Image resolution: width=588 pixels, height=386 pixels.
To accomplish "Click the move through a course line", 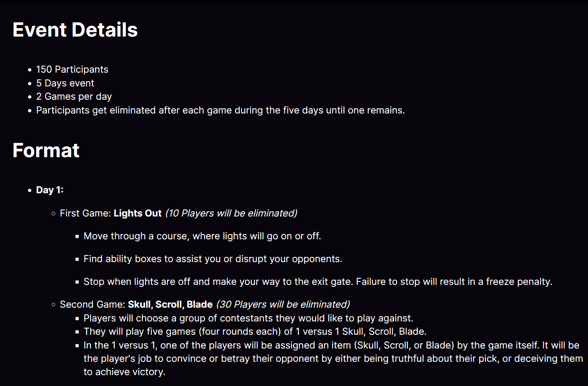I will [202, 236].
